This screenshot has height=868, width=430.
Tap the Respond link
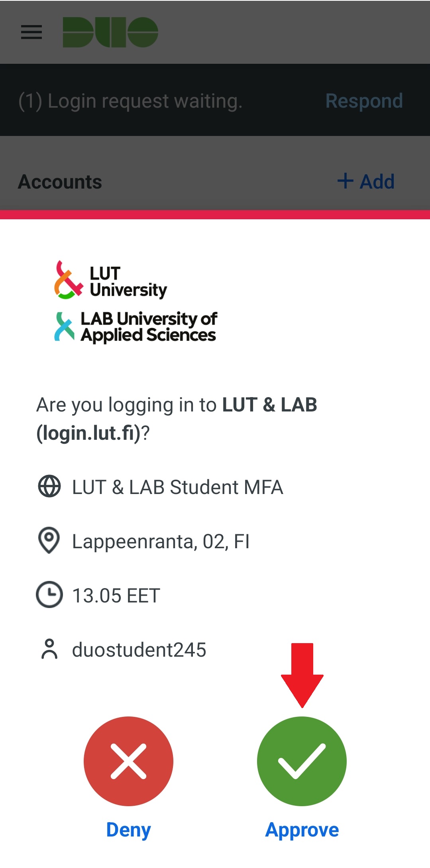coord(364,101)
